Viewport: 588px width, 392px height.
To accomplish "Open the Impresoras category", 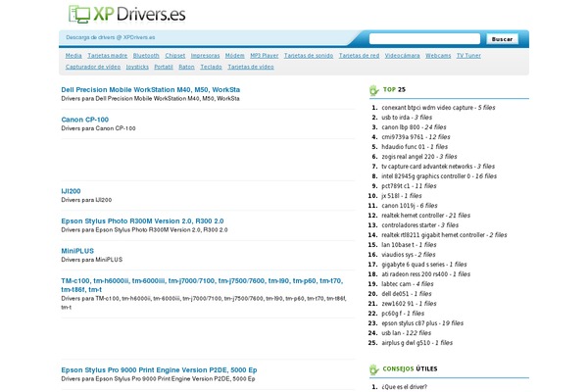I will (x=205, y=56).
